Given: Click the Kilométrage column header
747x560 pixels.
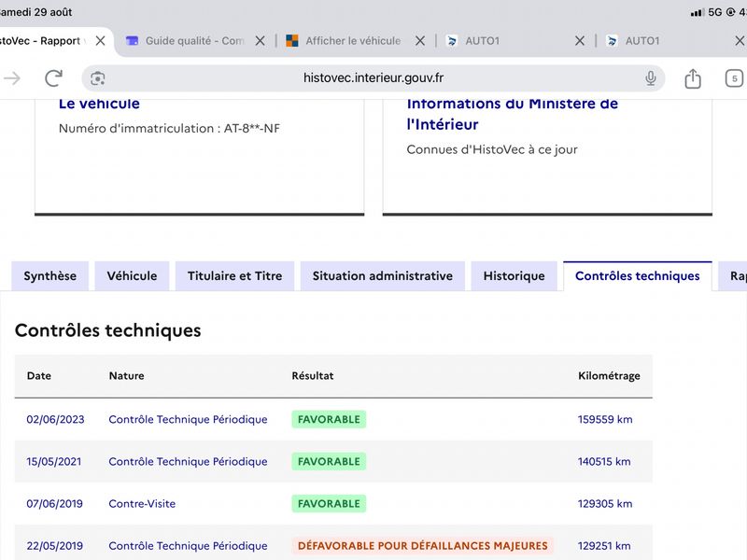Looking at the screenshot, I should click(609, 376).
